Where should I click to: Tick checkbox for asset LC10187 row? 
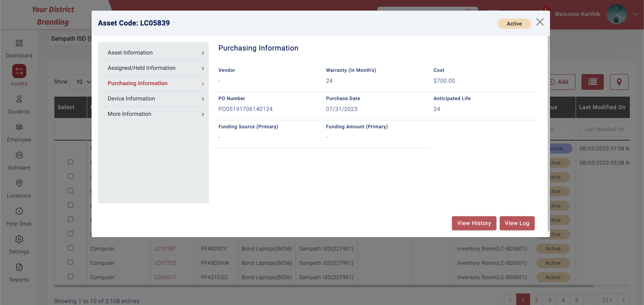(x=71, y=248)
